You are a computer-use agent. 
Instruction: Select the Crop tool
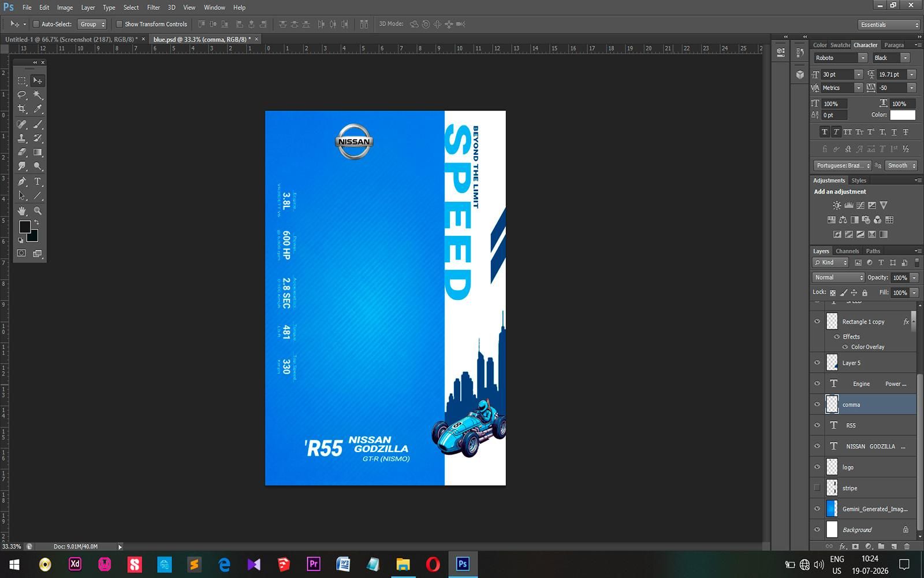[x=22, y=109]
